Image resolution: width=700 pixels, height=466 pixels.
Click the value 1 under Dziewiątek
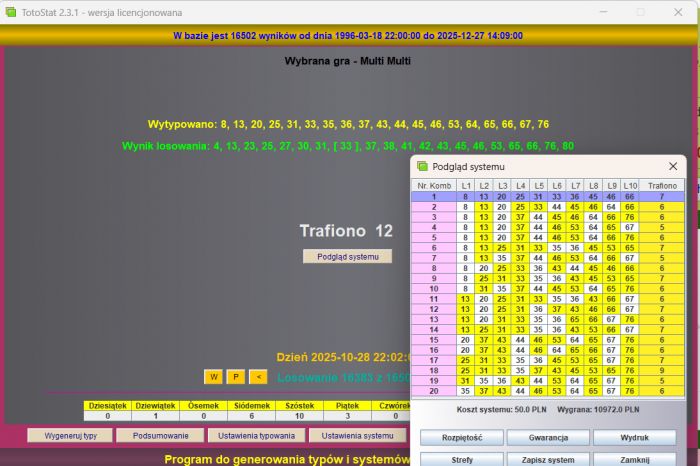click(155, 416)
